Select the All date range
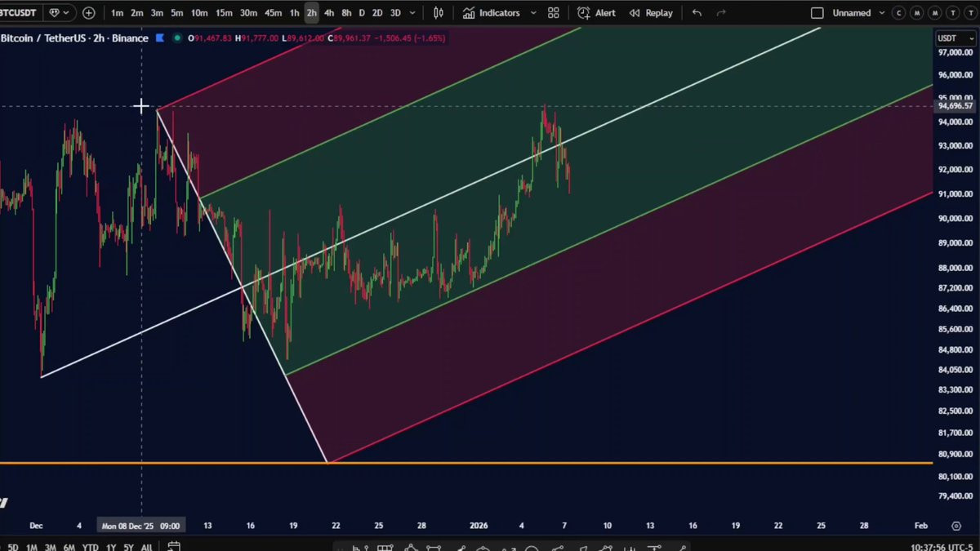980x551 pixels. [146, 547]
